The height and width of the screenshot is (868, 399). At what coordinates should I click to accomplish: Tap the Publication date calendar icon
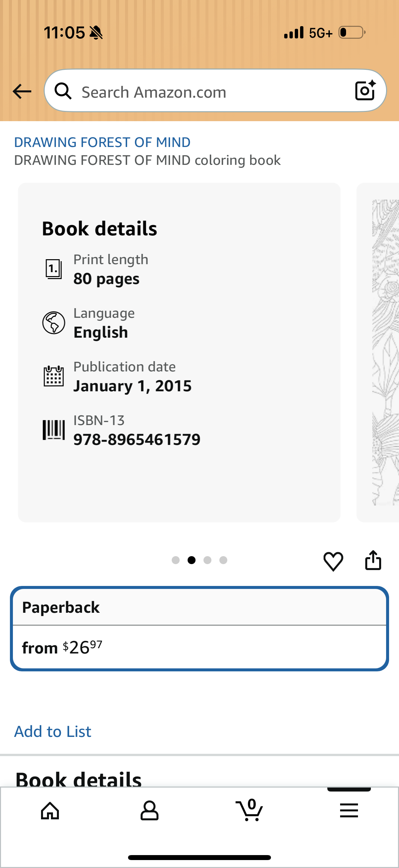click(54, 376)
